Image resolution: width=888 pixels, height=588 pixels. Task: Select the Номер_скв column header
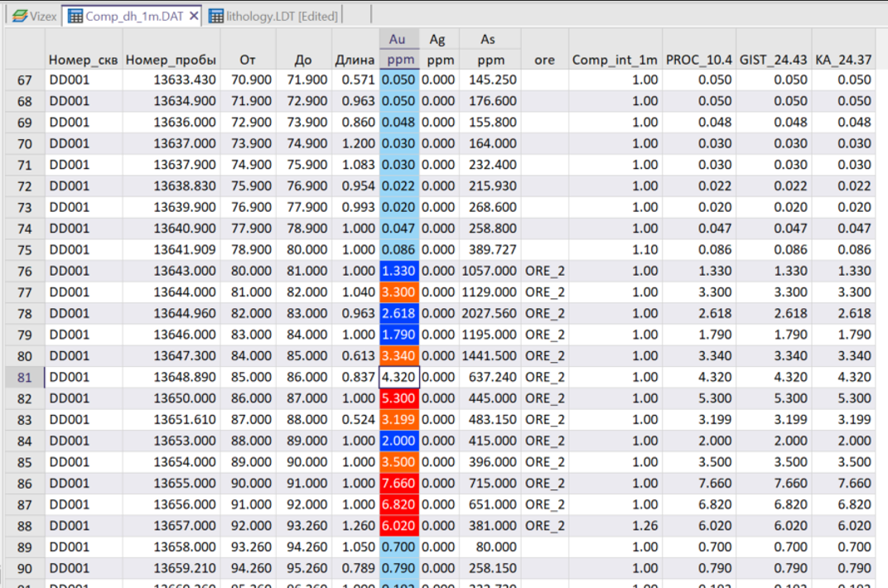click(x=83, y=60)
